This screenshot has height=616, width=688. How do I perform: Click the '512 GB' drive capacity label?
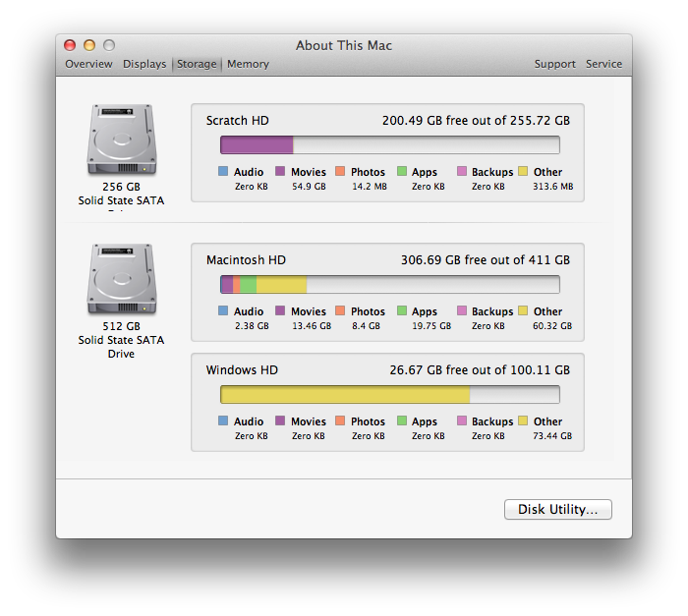click(x=121, y=326)
